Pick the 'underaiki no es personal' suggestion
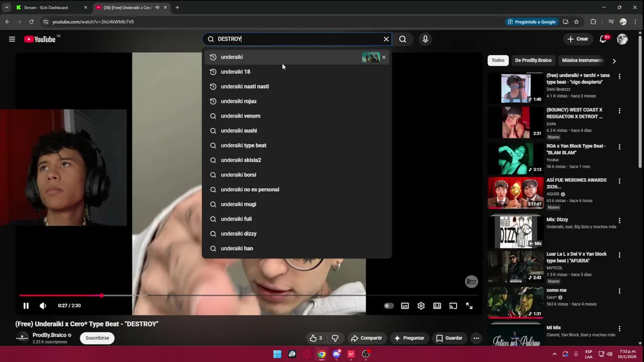 297,190
